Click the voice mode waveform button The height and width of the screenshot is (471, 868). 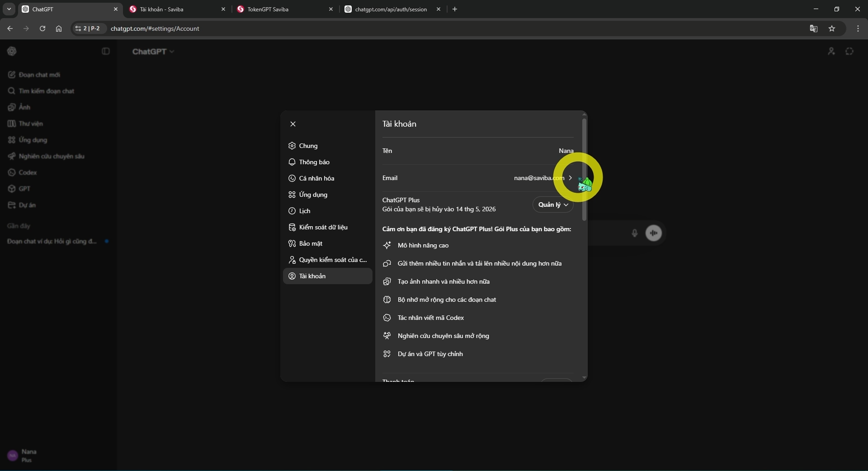(653, 233)
